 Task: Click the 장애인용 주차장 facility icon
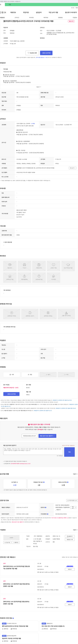tap(12, 314)
